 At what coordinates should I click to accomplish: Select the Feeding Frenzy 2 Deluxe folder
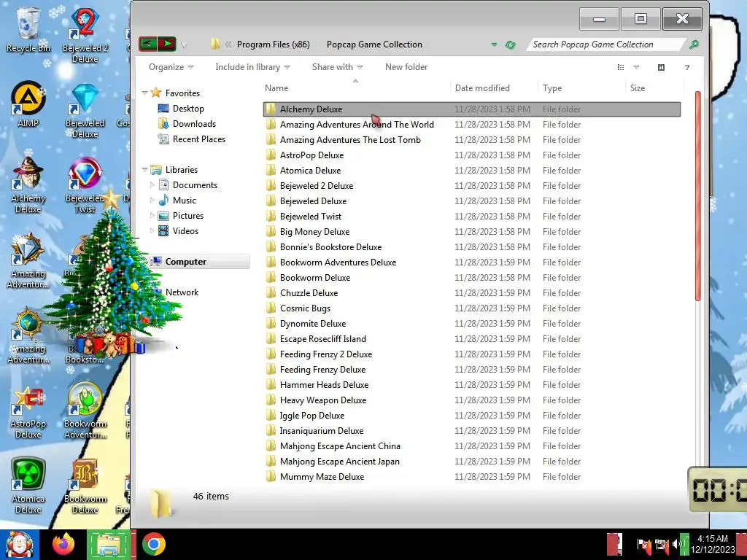coord(471,354)
